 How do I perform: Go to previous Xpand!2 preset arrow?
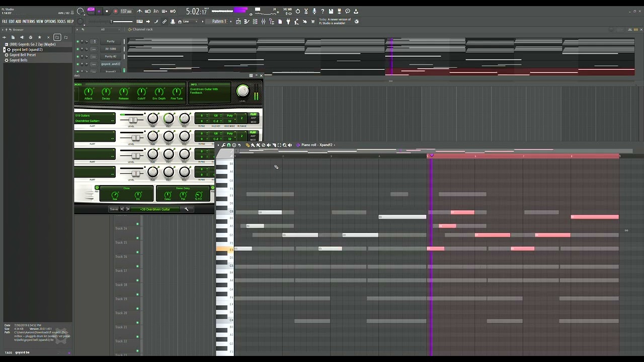pos(122,209)
